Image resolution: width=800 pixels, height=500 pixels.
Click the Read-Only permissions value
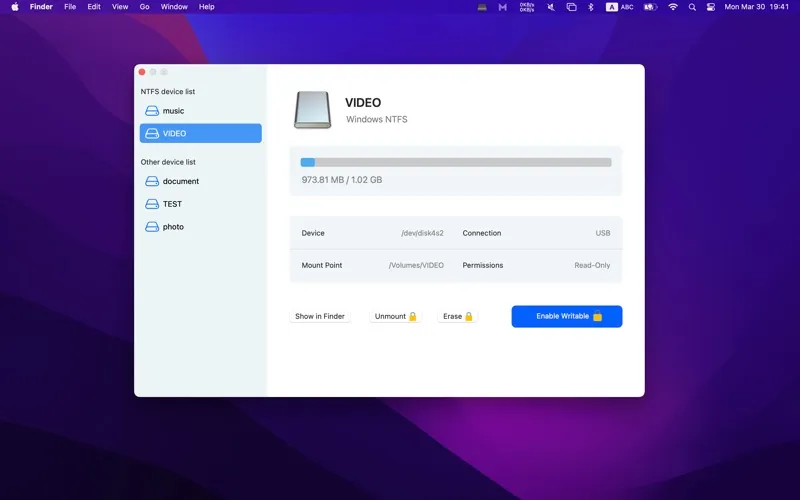[x=592, y=265]
